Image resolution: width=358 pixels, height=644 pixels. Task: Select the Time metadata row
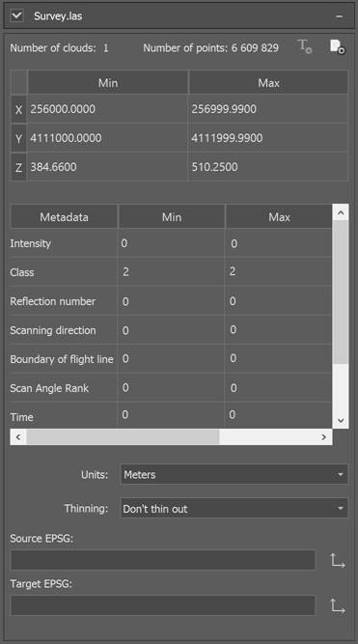[x=171, y=415]
